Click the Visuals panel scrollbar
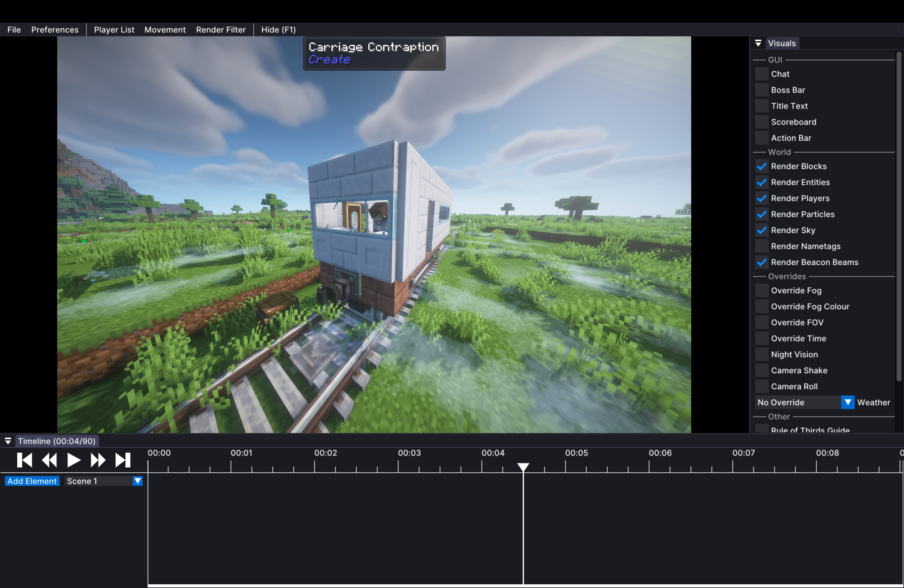The width and height of the screenshot is (904, 588). 899,217
